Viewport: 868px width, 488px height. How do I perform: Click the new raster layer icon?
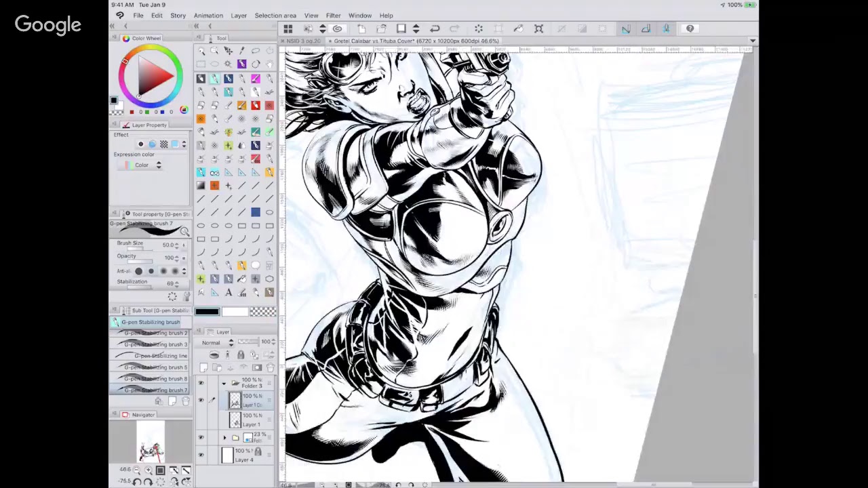pos(203,368)
